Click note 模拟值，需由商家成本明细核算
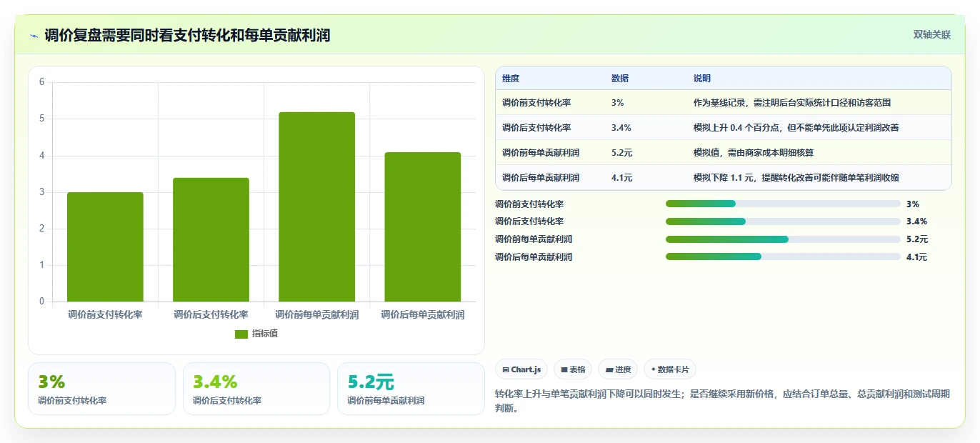The width and height of the screenshot is (980, 443). pos(754,153)
